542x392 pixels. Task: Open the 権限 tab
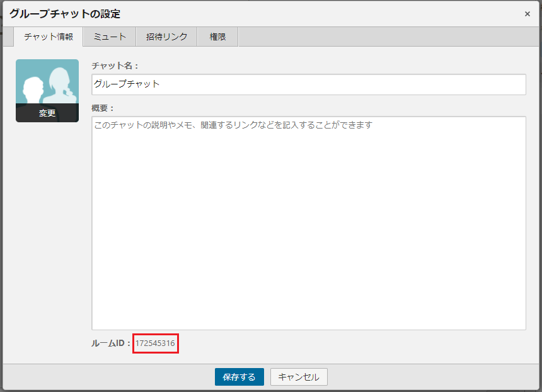pos(217,37)
